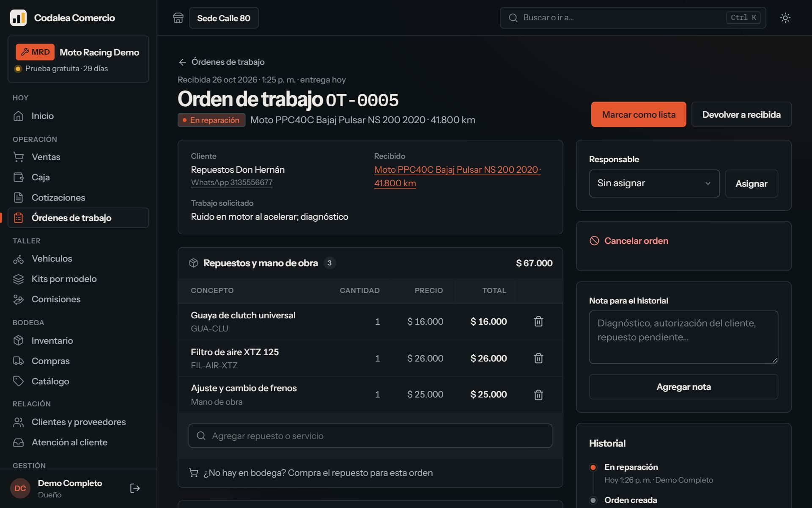This screenshot has width=812, height=508.
Task: Toggle the light/dark theme sun icon
Action: coord(785,18)
